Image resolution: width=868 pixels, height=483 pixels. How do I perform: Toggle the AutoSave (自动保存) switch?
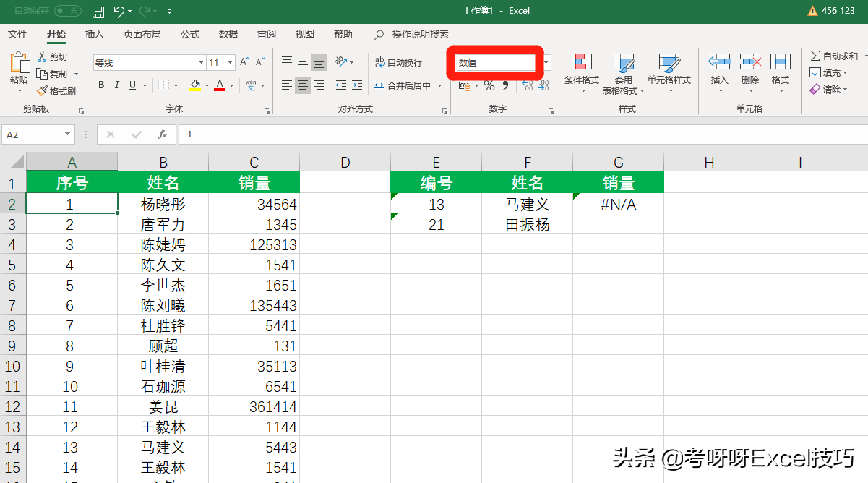[67, 11]
